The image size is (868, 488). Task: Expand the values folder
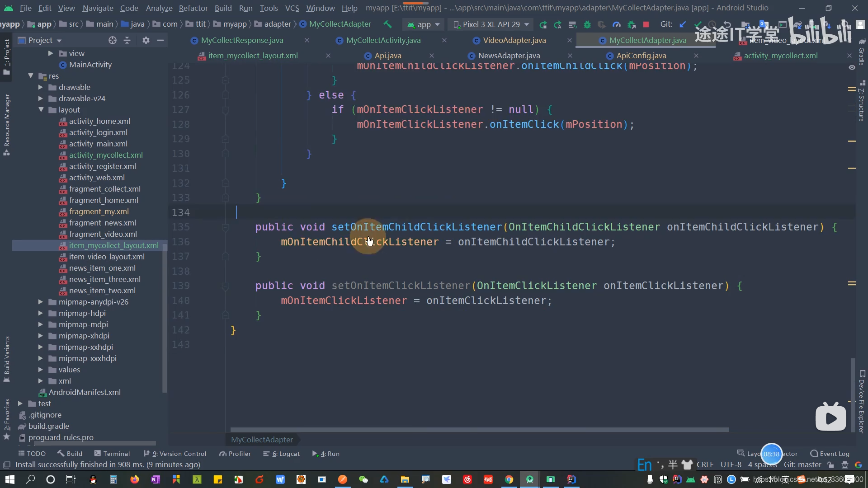pyautogui.click(x=41, y=370)
